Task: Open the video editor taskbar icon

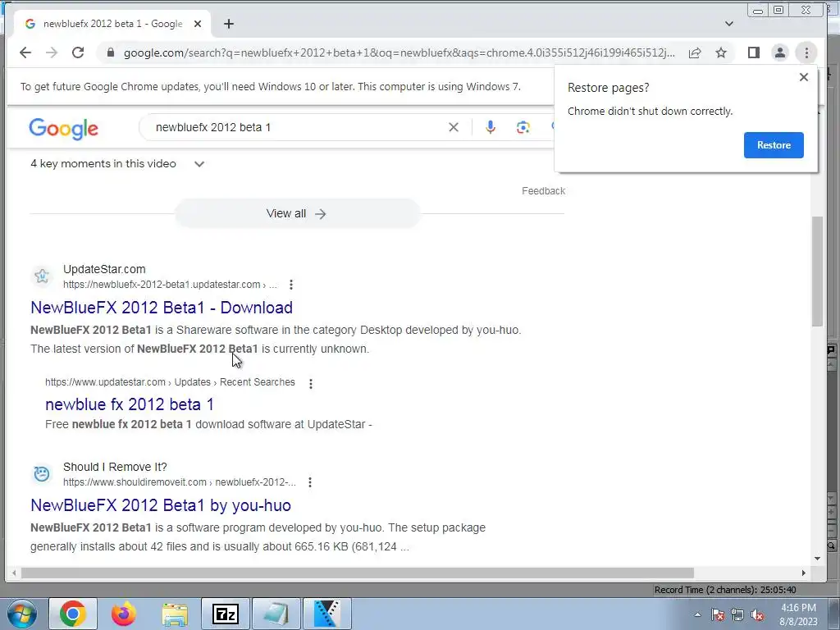Action: pyautogui.click(x=327, y=614)
